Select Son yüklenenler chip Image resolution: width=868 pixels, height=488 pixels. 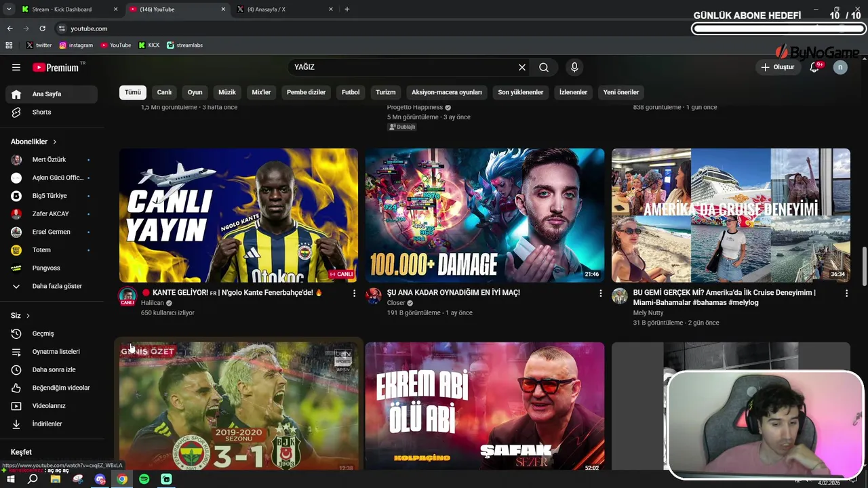pos(521,92)
